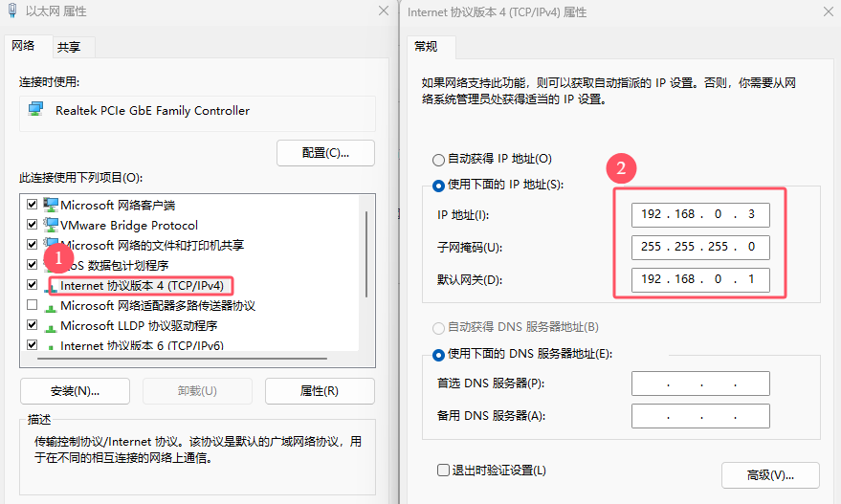Click the 子网掩码 input field
Image resolution: width=841 pixels, height=504 pixels.
point(700,248)
